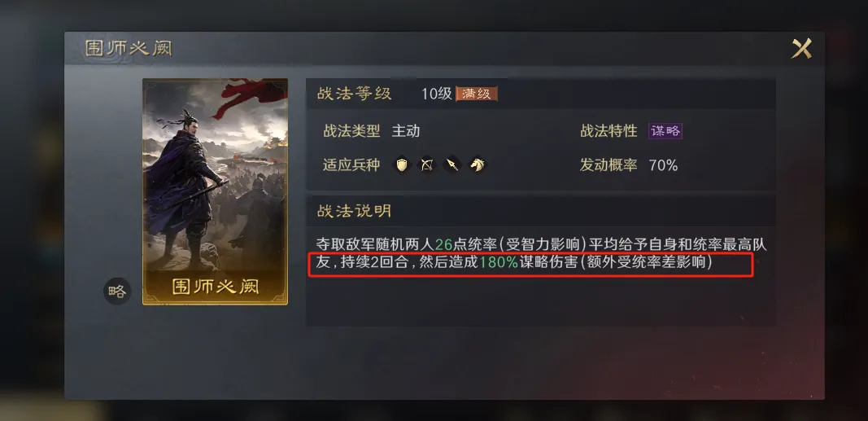Click the round 略 badge icon
Image resolution: width=868 pixels, height=421 pixels.
[x=117, y=292]
